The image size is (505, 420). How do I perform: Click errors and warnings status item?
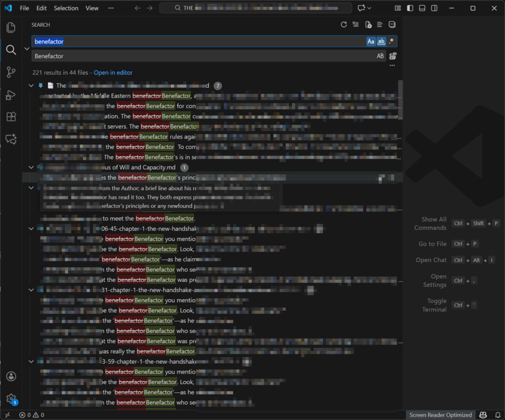31,415
